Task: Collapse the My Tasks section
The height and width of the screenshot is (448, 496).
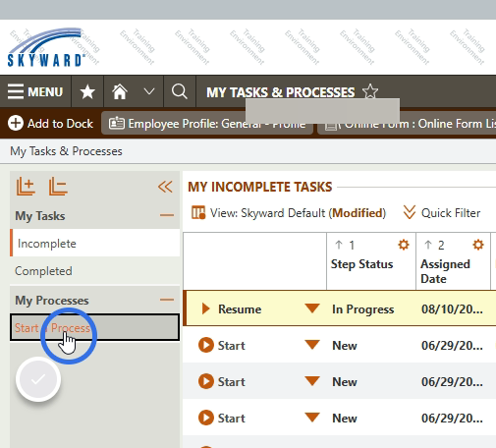Action: coord(167,215)
